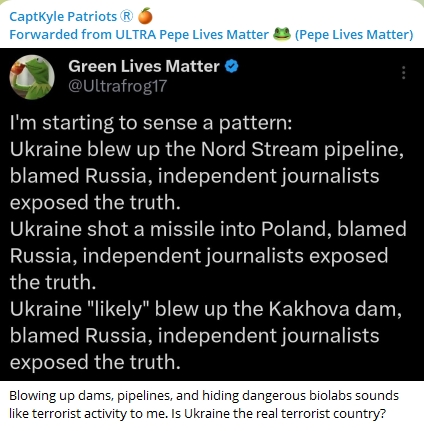424x431 pixels.
Task: Click the words "Kakhova dam" in the tweet
Action: pyautogui.click(x=333, y=309)
